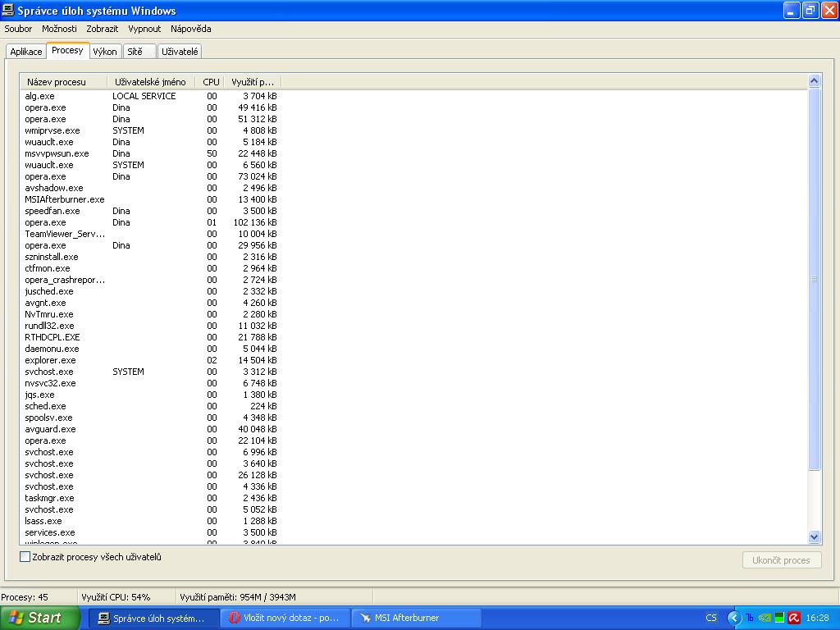Open the Soubor menu
This screenshot has height=630, width=840.
pos(18,29)
